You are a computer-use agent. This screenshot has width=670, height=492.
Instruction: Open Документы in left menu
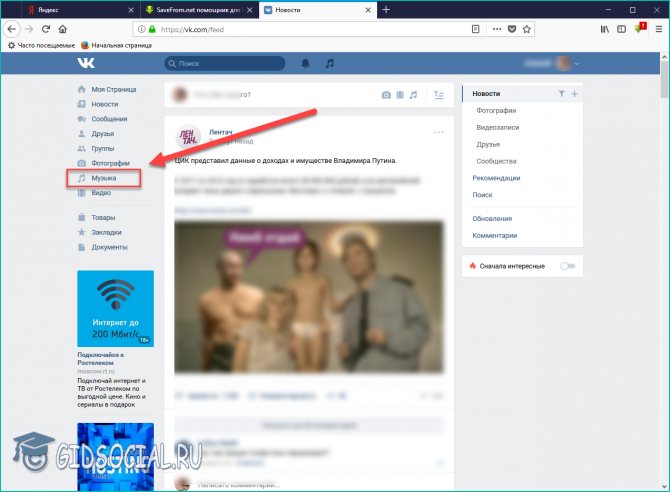[103, 247]
